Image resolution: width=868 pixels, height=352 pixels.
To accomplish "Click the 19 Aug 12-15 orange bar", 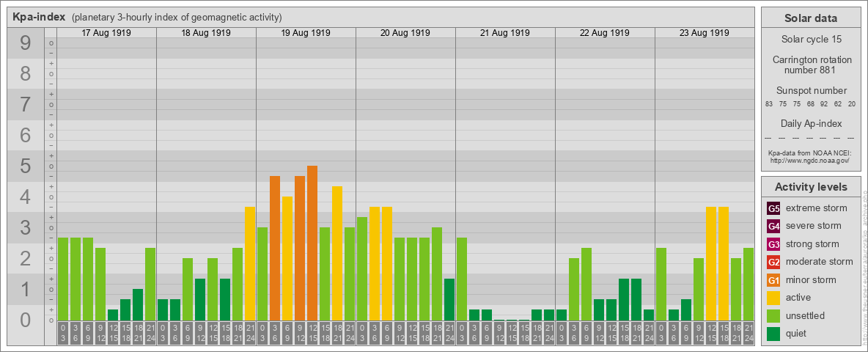I will (312, 243).
